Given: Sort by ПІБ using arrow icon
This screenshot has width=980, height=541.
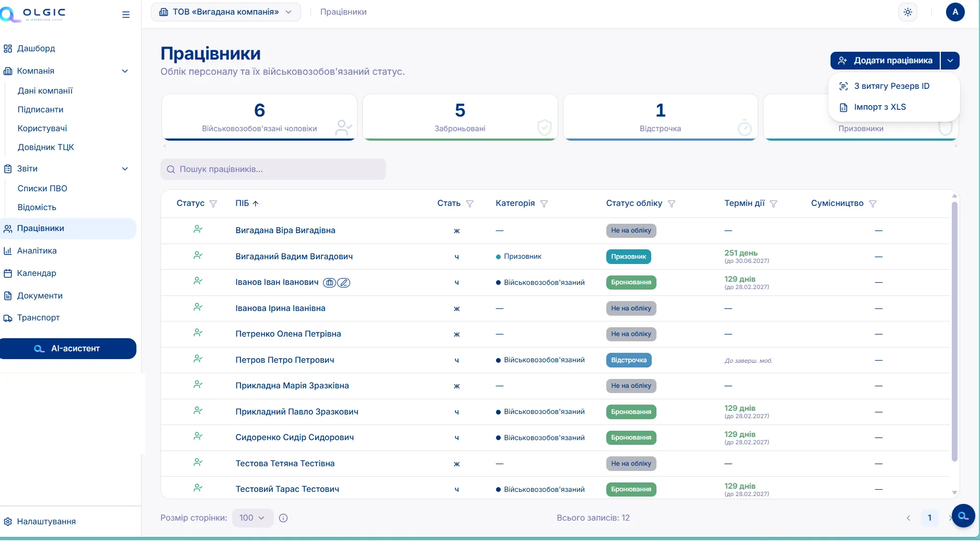Looking at the screenshot, I should click(x=256, y=204).
